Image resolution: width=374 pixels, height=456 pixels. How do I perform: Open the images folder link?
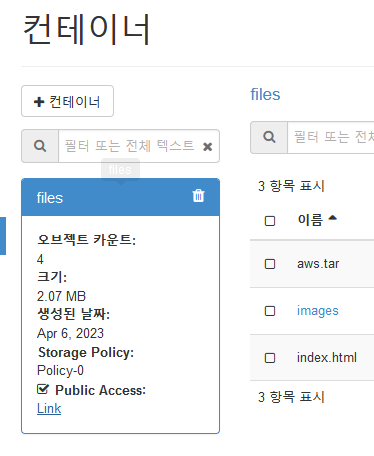[x=318, y=311]
